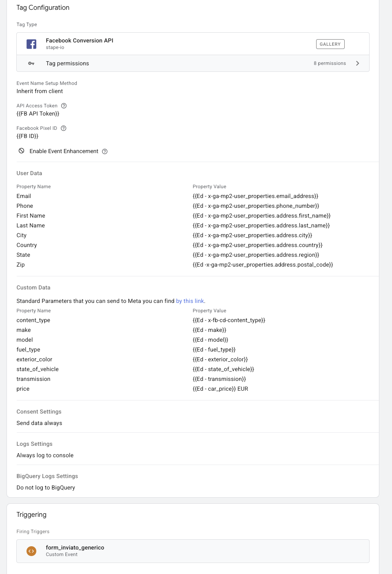Select the Facebook Conversion API tag type

tap(193, 44)
